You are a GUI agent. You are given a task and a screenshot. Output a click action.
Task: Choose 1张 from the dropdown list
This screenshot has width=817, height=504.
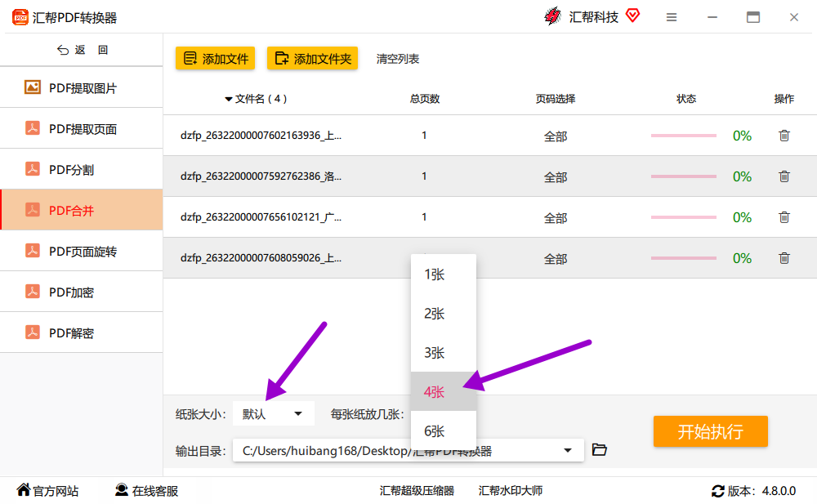(x=444, y=274)
